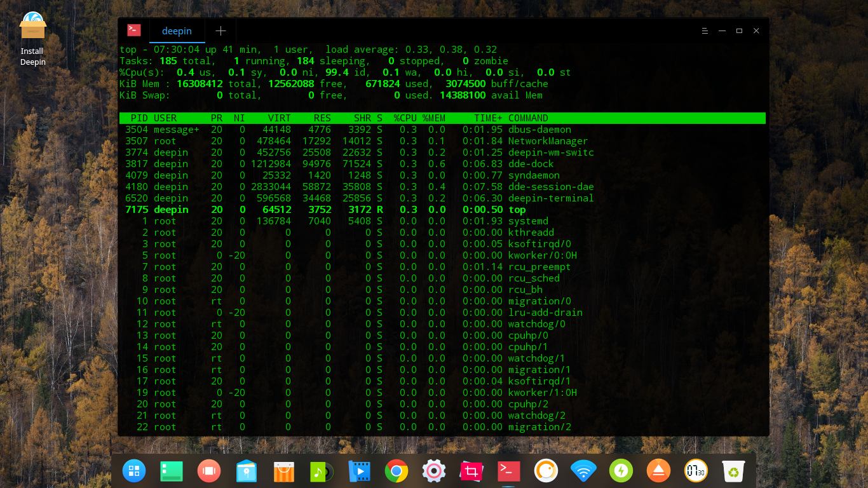Open the orange circle dock icon
The height and width of the screenshot is (488, 868).
(x=545, y=471)
